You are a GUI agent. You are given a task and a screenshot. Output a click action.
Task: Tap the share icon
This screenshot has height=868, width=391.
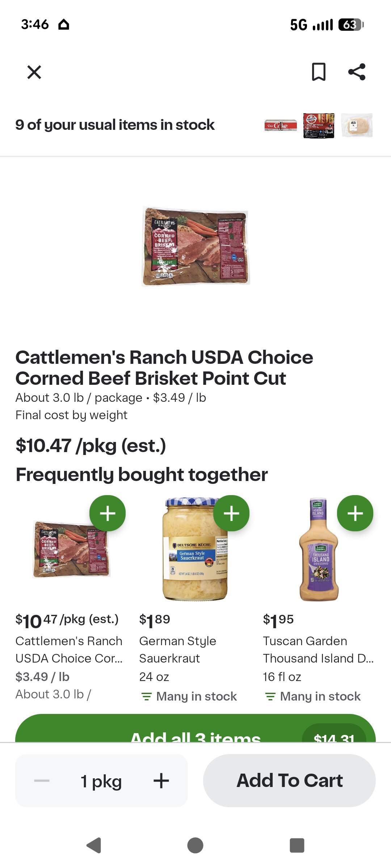[x=357, y=72]
